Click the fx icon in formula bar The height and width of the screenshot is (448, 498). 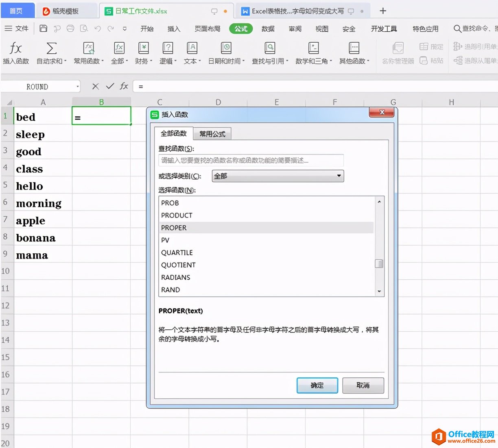[124, 86]
